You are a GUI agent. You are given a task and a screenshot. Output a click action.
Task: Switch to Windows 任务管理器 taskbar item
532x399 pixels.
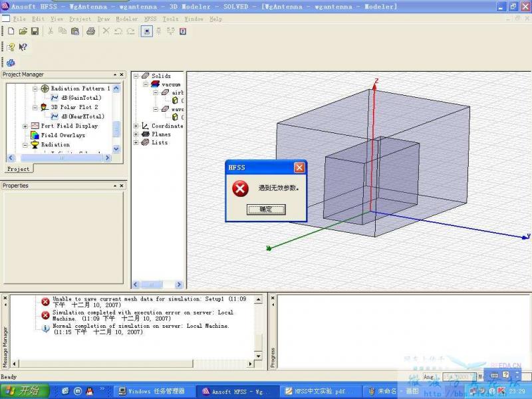[x=154, y=391]
